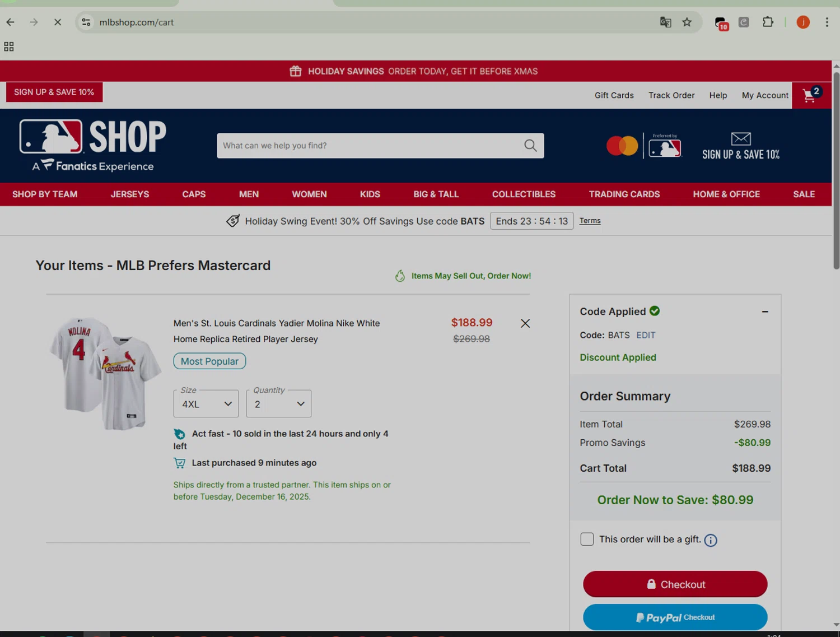Open the Collectibles menu
The height and width of the screenshot is (637, 840).
click(524, 194)
